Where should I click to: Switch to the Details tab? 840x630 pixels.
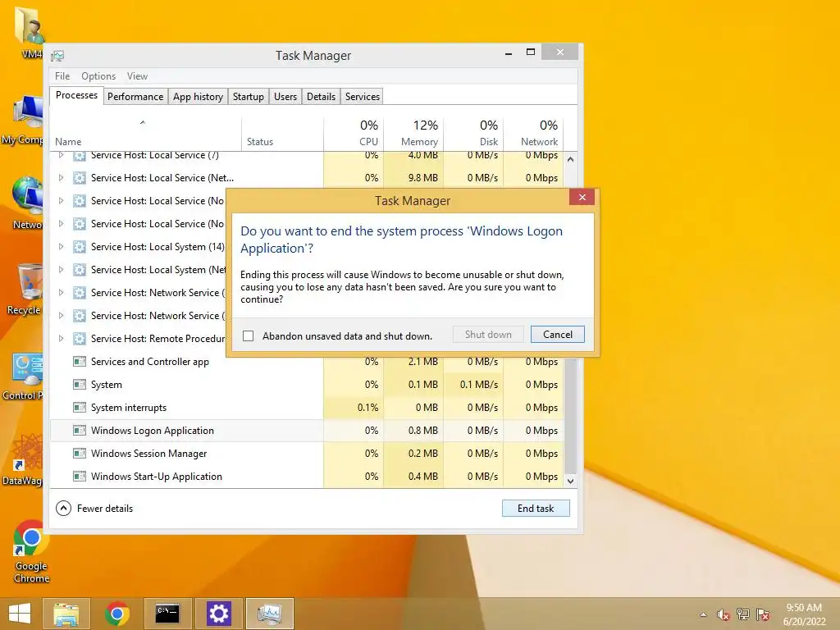[321, 97]
